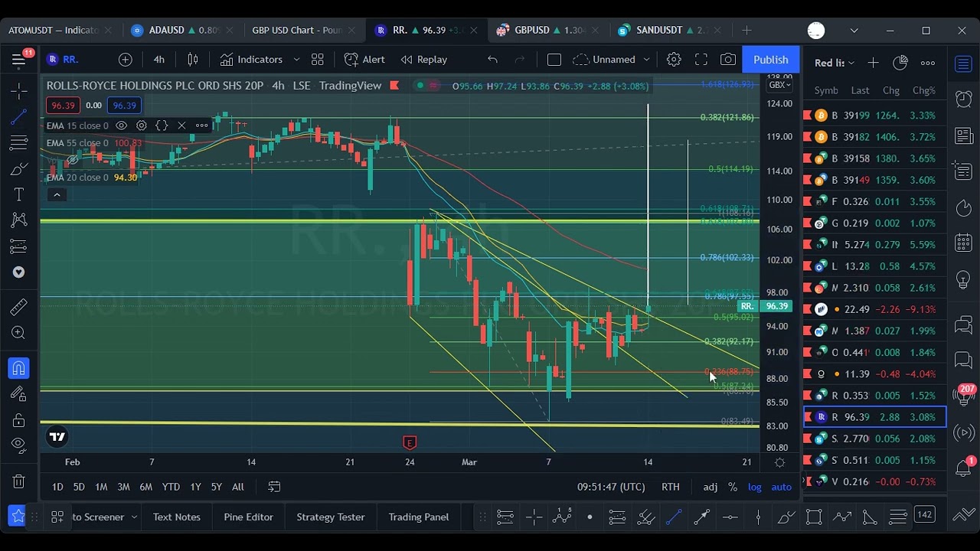Collapse the indicator legend arrow
980x551 pixels.
(57, 194)
